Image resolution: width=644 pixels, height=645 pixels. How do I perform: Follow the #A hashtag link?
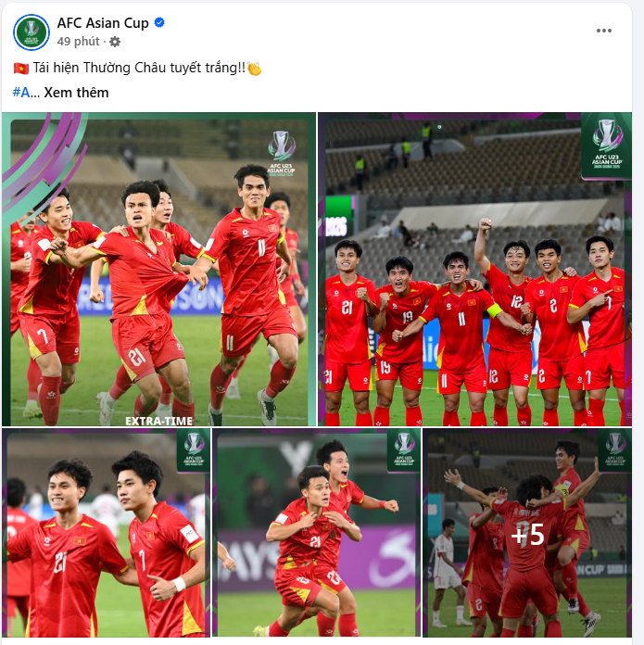(21, 93)
